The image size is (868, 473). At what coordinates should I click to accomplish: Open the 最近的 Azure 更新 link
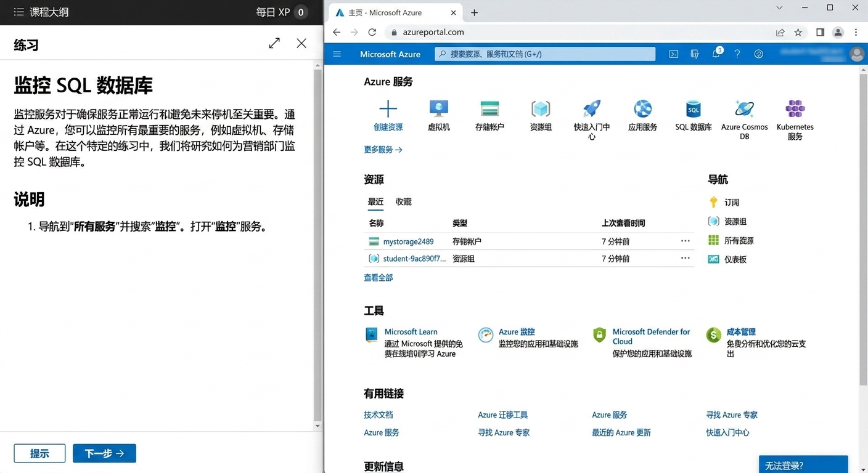tap(621, 432)
